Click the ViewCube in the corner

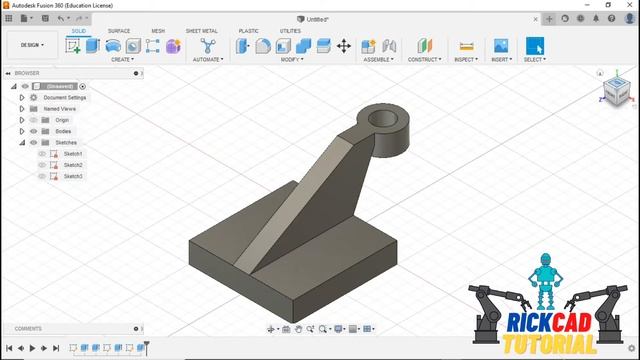(617, 92)
